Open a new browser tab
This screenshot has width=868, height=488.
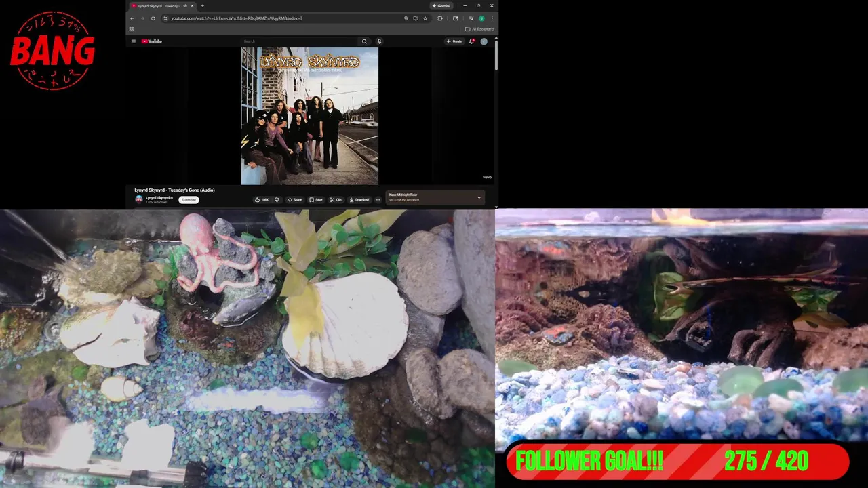click(202, 5)
